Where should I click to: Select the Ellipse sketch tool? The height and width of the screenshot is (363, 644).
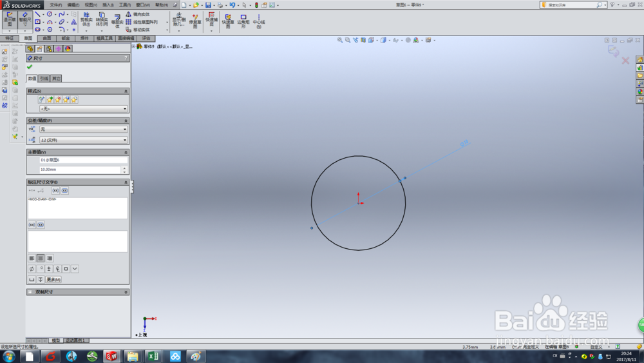62,22
